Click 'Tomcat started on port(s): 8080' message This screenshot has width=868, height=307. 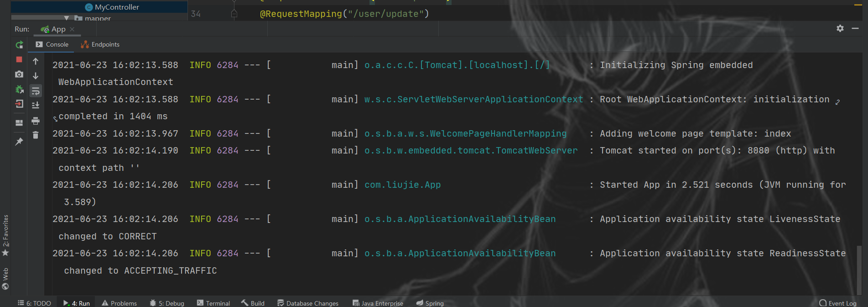tap(684, 150)
